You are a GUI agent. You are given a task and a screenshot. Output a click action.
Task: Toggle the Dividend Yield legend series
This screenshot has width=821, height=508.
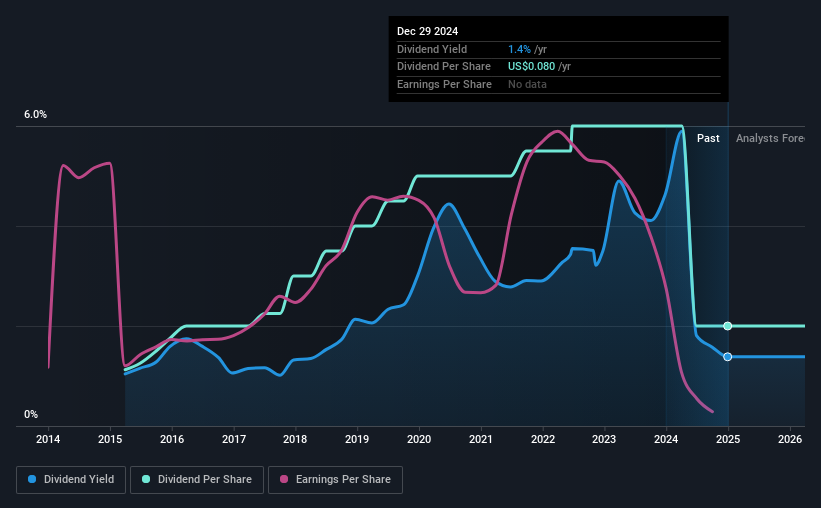(x=71, y=480)
